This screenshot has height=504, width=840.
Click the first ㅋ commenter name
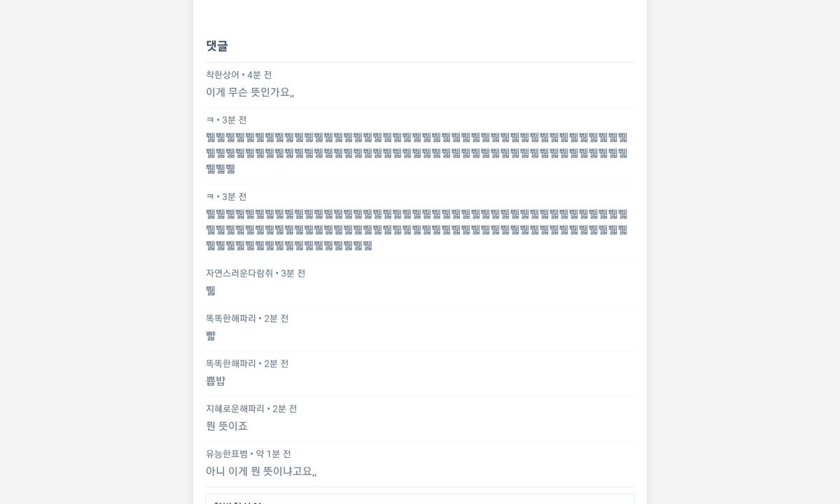pyautogui.click(x=210, y=120)
